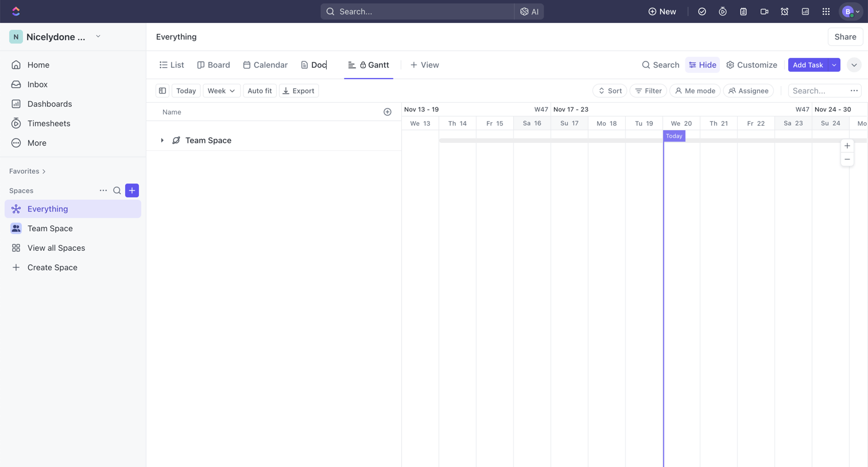This screenshot has height=467, width=868.
Task: Open the AI assistant button
Action: [x=529, y=11]
